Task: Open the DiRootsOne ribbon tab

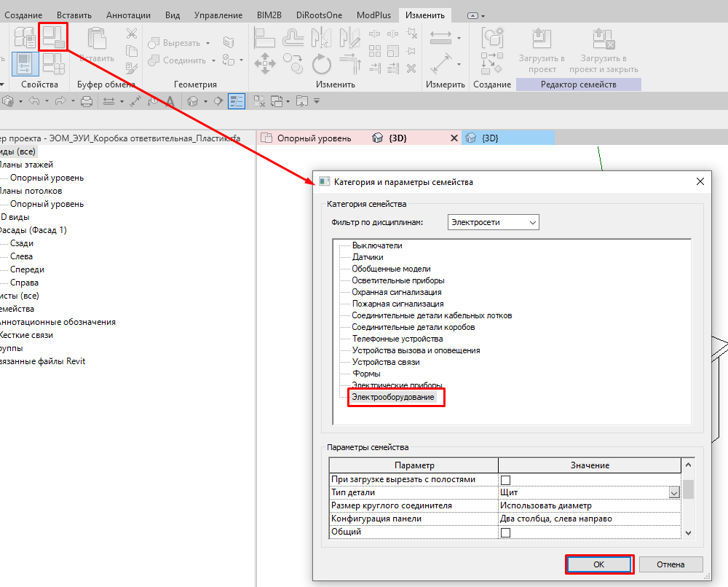Action: coord(319,15)
